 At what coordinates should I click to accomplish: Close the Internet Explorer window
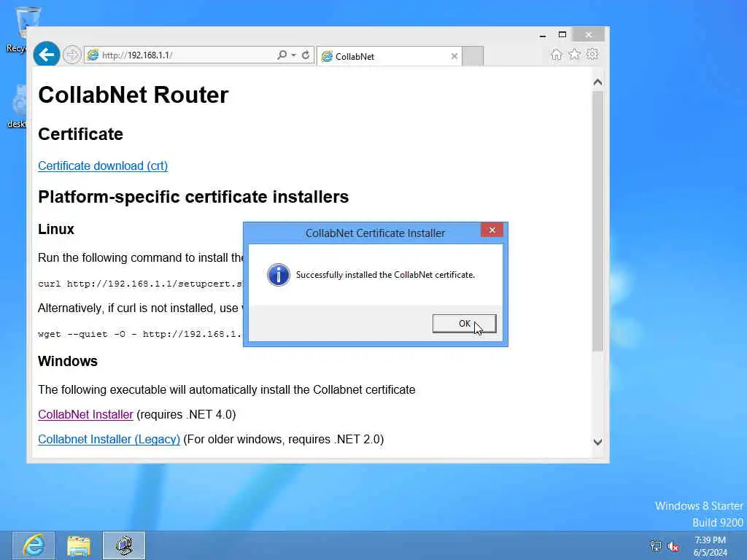(589, 35)
